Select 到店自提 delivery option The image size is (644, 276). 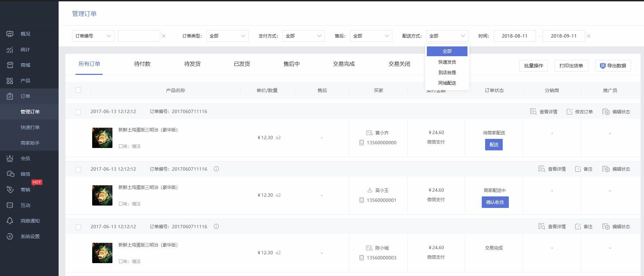447,72
